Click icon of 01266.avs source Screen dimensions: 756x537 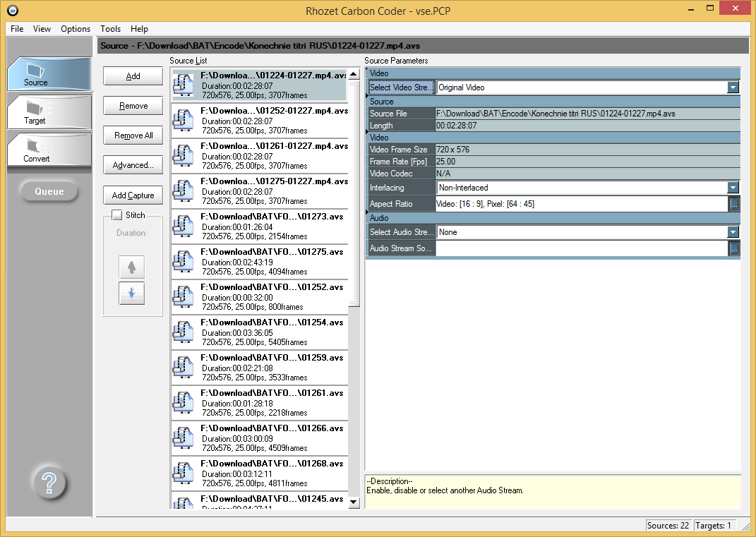tap(184, 438)
